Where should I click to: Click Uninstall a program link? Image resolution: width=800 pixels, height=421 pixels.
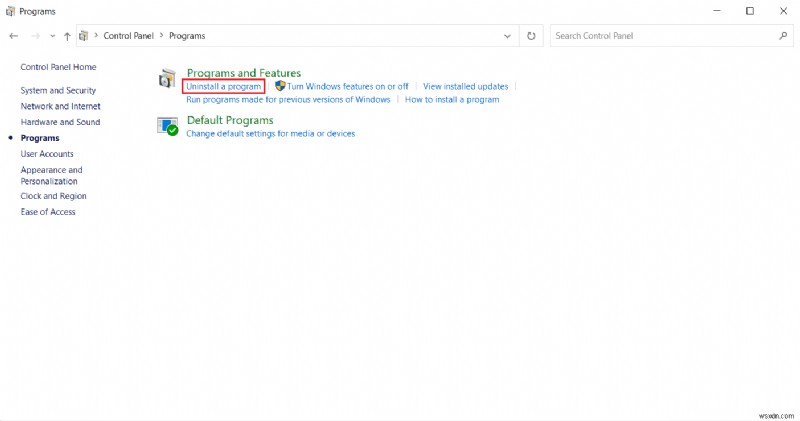pos(223,86)
